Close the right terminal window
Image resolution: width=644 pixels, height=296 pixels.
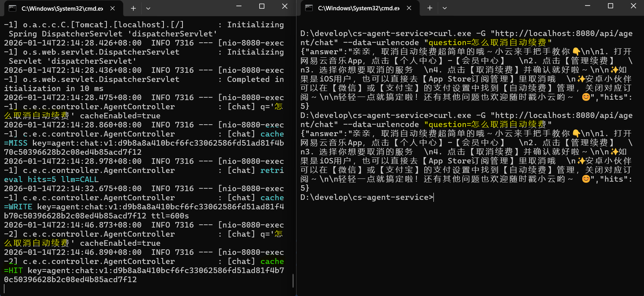pos(633,6)
